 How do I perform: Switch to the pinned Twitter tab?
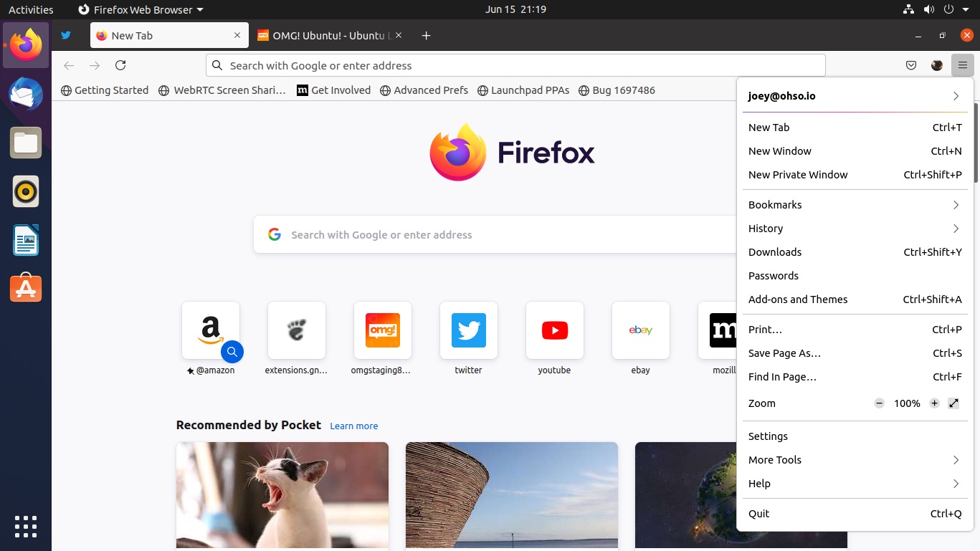click(66, 35)
